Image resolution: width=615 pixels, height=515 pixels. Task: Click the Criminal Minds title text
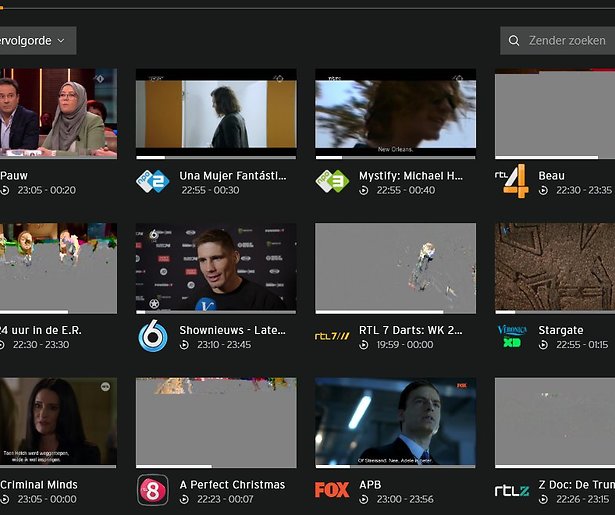(39, 485)
